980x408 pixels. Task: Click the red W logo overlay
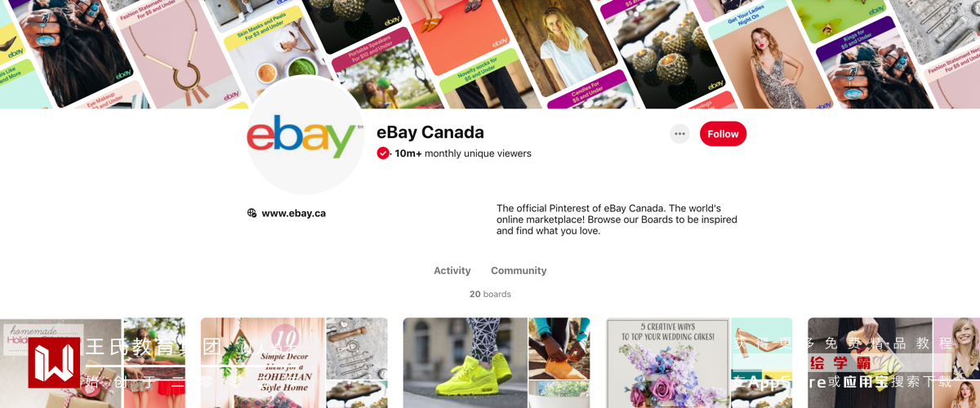point(54,362)
